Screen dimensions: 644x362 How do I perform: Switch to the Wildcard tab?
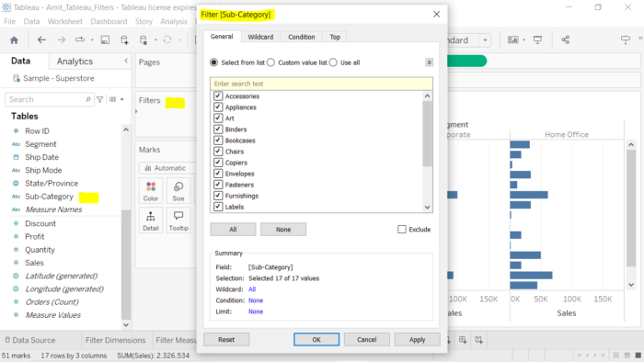pos(260,37)
